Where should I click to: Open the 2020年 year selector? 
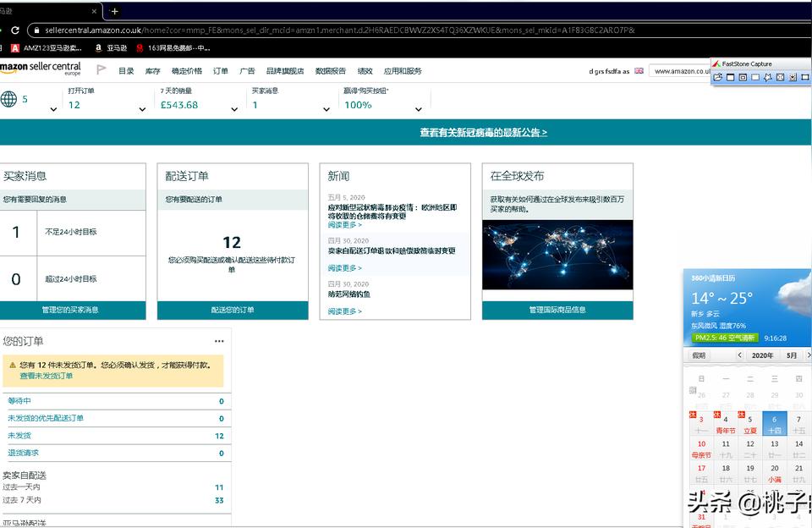tap(762, 355)
